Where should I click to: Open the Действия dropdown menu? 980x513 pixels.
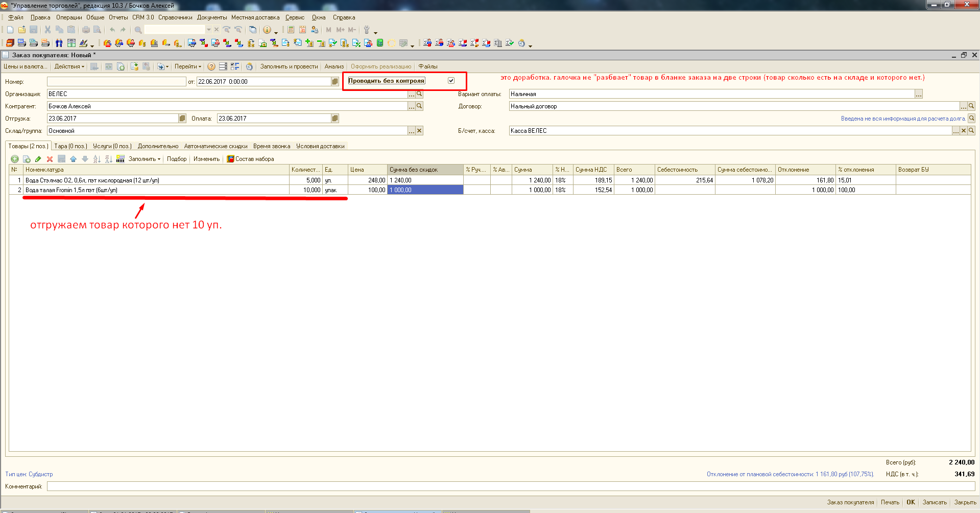[69, 66]
